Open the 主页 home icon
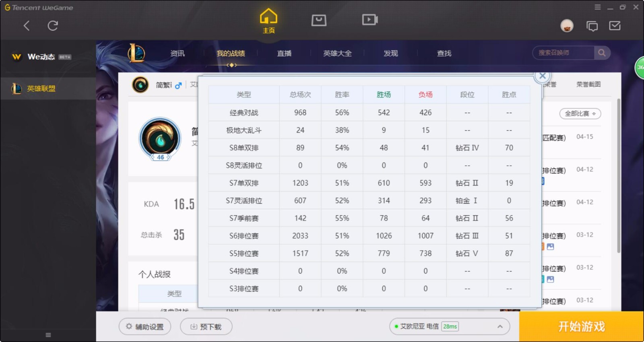Screen dimensions: 644x342 tap(268, 21)
